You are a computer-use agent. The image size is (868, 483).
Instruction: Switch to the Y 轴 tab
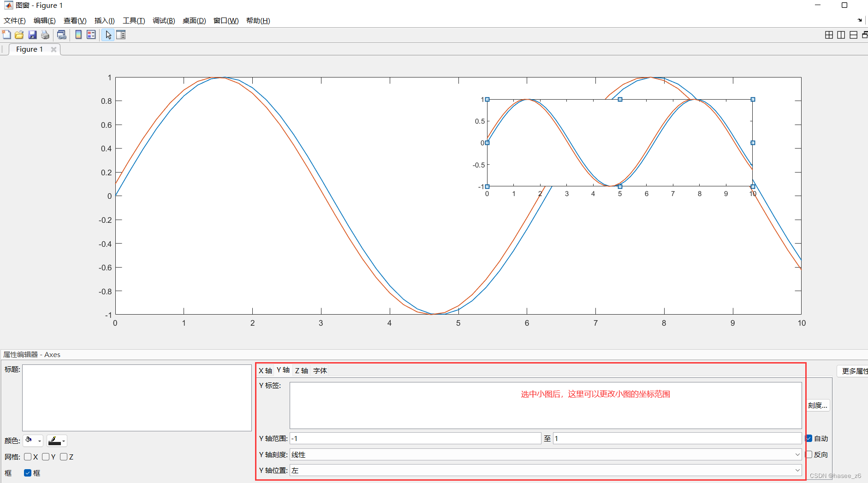(x=283, y=370)
